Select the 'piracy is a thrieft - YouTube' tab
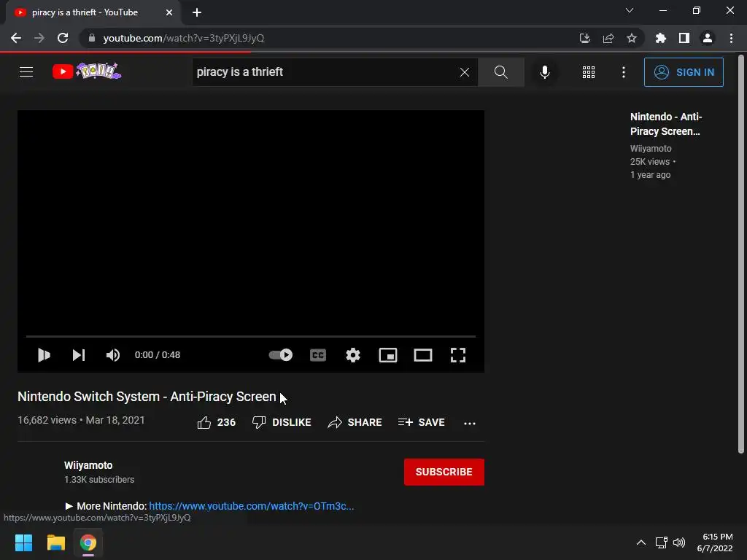 point(93,12)
